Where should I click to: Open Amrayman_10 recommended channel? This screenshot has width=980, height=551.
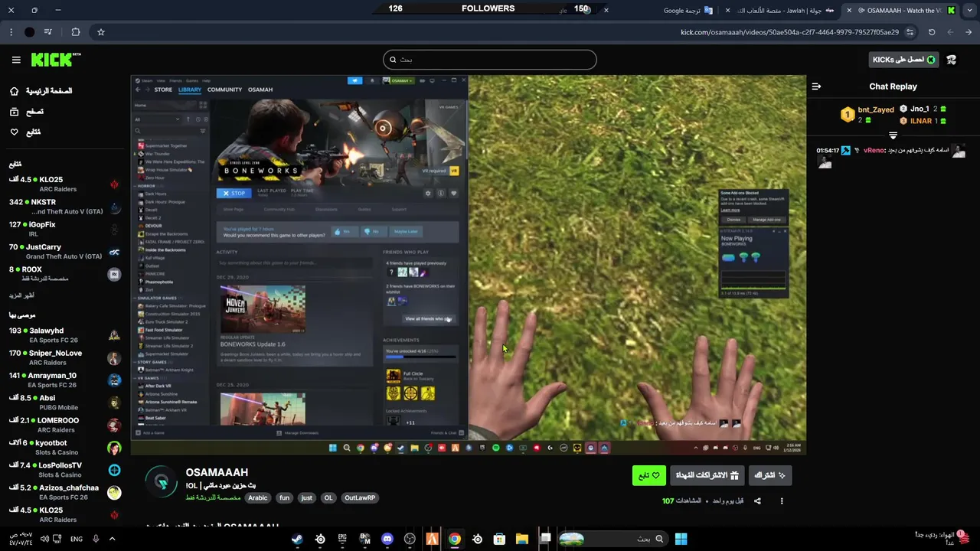(65, 380)
